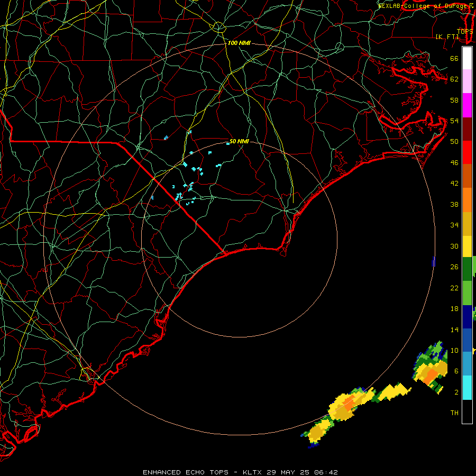This screenshot has width=476, height=476.
Task: Select the bright red legend swatch
Action: coord(467,152)
